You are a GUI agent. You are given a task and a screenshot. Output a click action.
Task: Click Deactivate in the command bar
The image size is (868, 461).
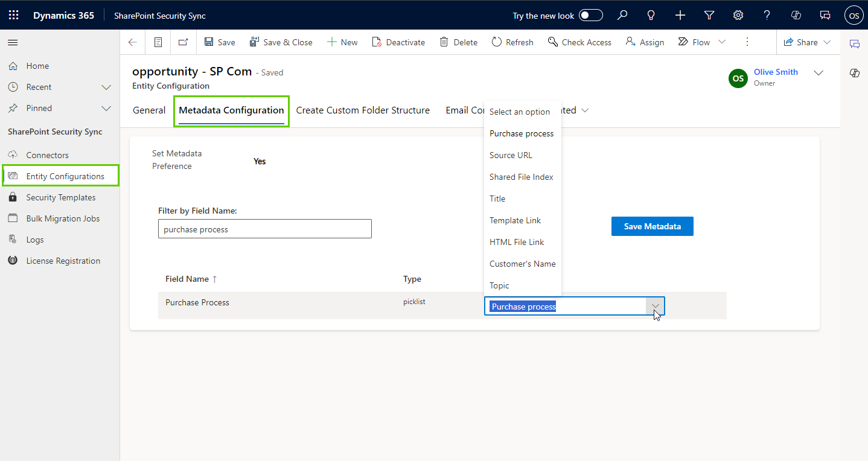pos(398,42)
